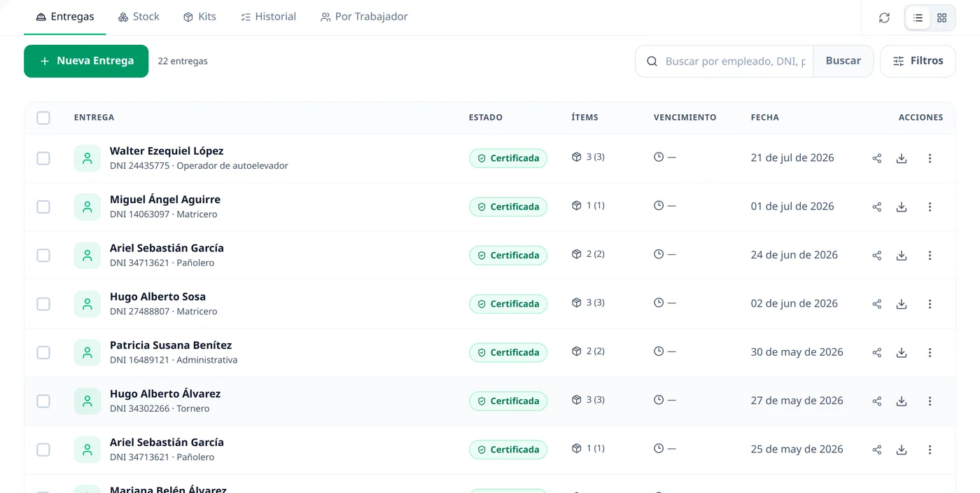Click Certificada badge for Patricia Susana Benítez
This screenshot has width=980, height=493.
click(508, 352)
